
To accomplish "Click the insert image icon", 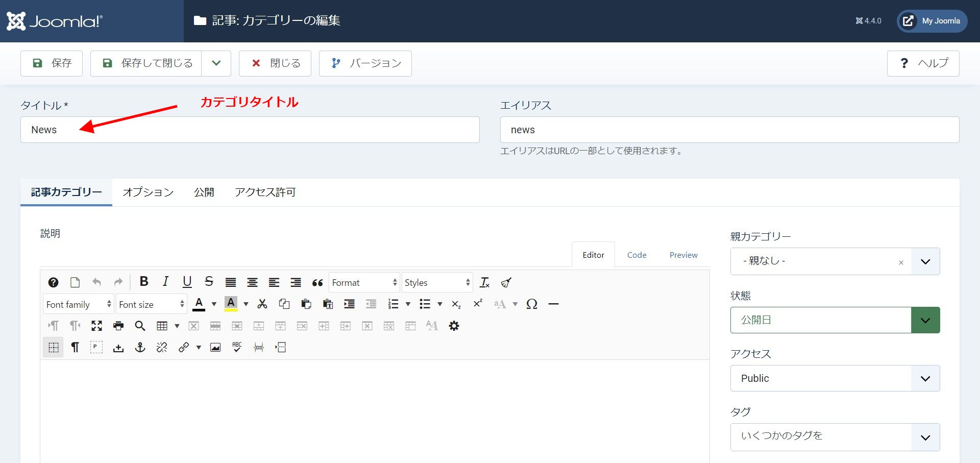I will pos(215,348).
